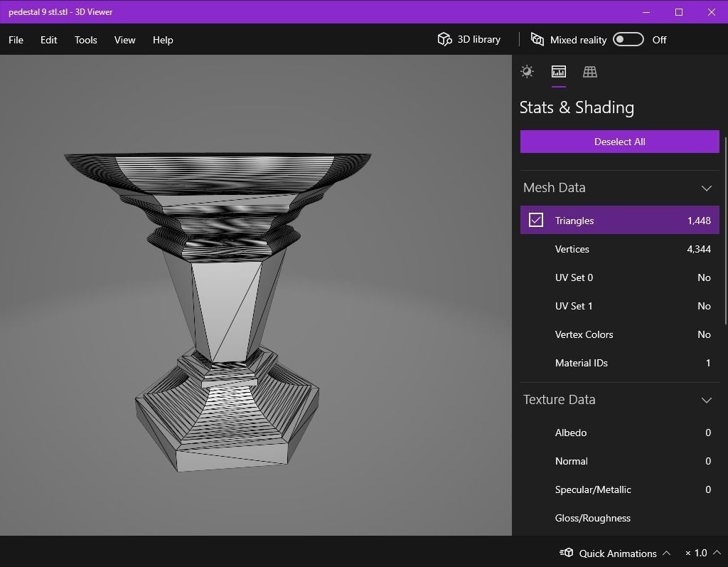Click the Quick Animations label
Viewport: 728px width, 567px height.
618,553
